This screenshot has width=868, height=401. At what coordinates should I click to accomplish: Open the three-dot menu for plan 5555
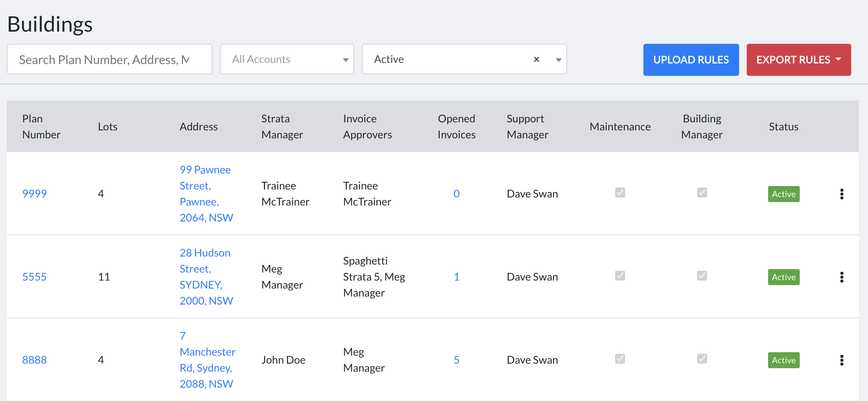tap(842, 277)
